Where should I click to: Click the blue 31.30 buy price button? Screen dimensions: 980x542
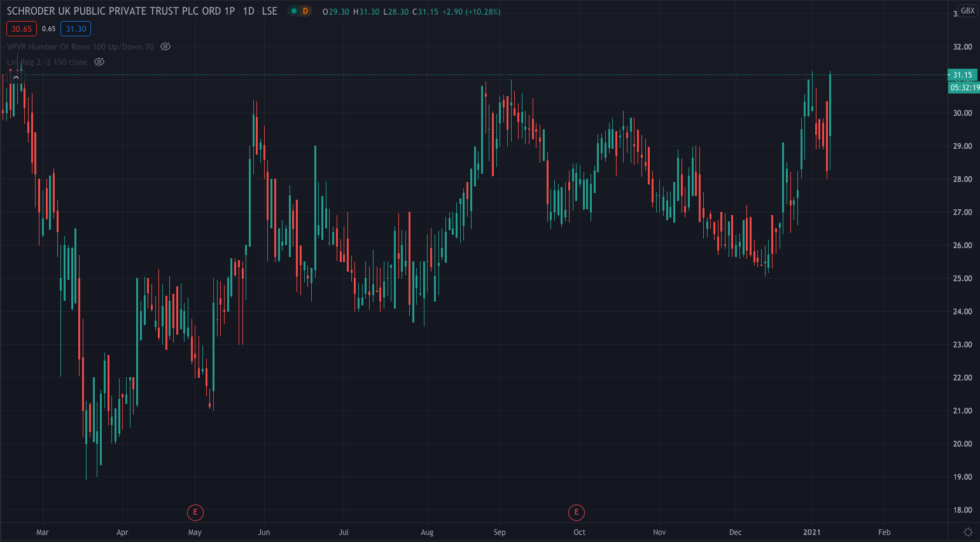pyautogui.click(x=76, y=29)
